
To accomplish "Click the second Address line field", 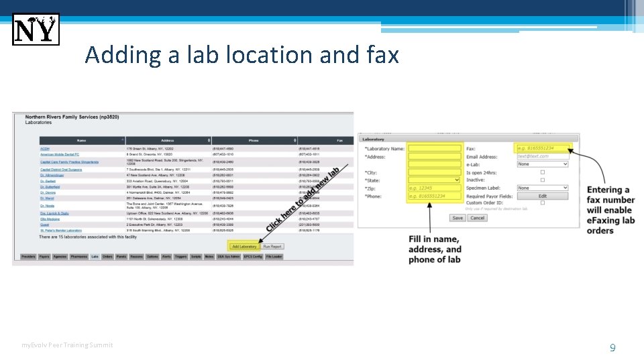I will pyautogui.click(x=435, y=164).
